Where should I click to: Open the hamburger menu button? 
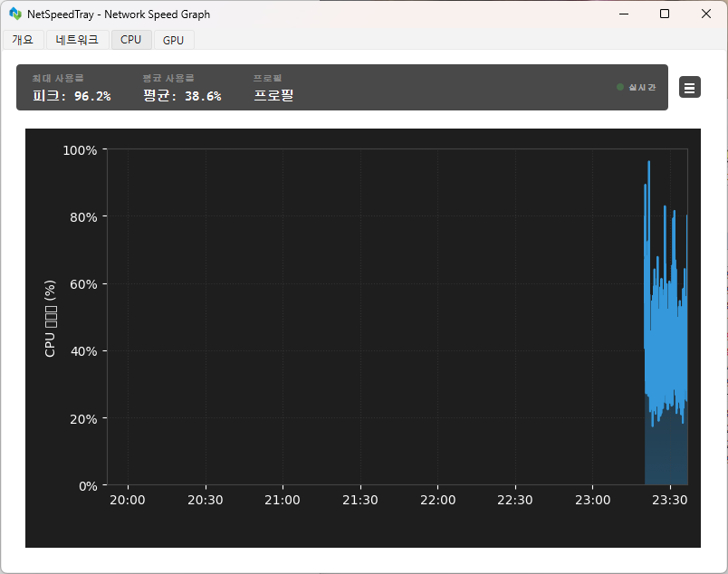point(689,87)
